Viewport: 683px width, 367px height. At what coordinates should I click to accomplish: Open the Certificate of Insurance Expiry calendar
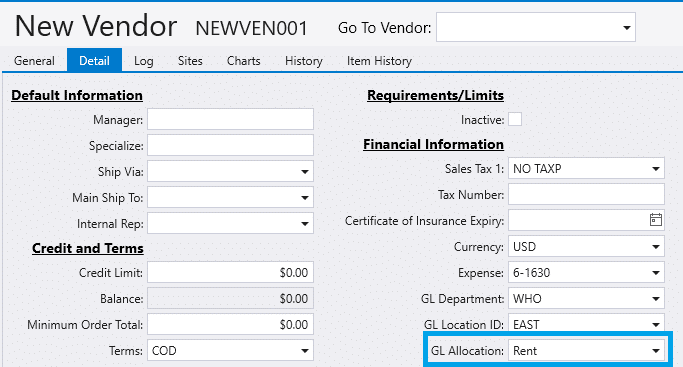click(656, 220)
